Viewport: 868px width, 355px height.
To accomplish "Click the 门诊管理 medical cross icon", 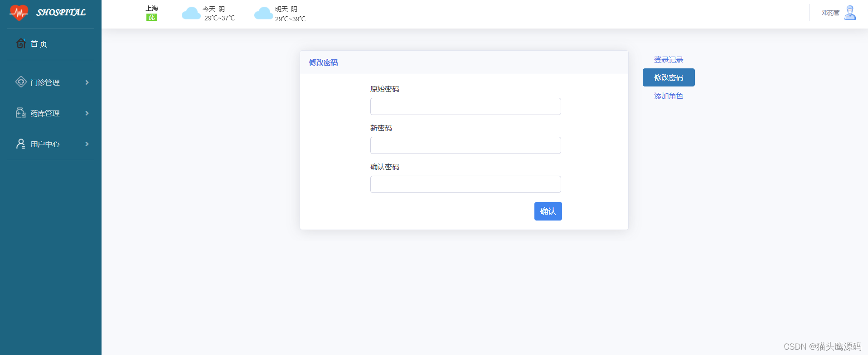I will [x=21, y=82].
